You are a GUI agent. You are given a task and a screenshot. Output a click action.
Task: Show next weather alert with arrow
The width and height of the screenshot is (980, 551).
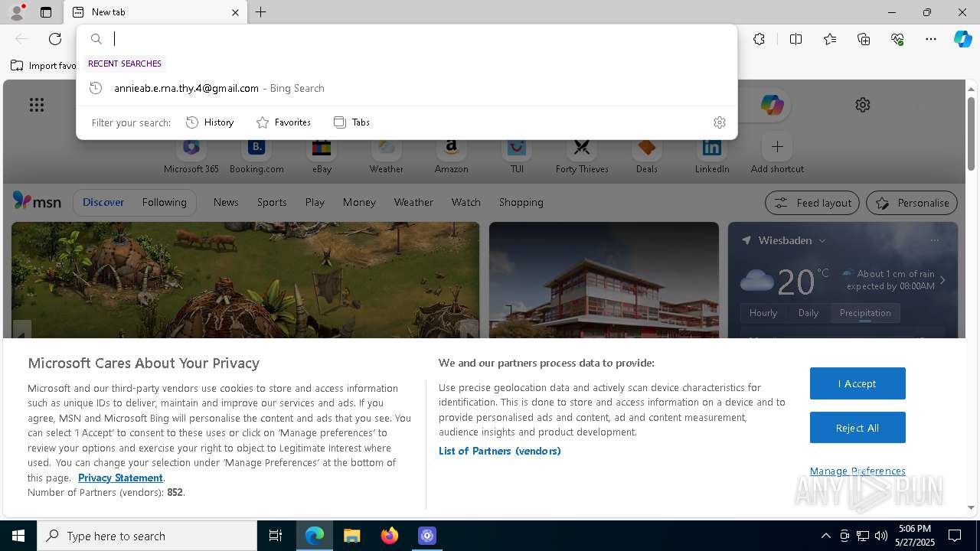click(942, 280)
